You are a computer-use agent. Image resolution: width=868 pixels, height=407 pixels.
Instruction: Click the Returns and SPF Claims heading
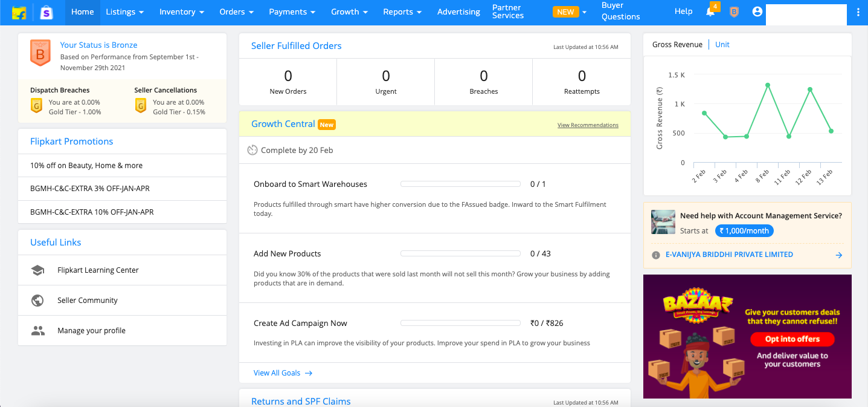(x=301, y=402)
